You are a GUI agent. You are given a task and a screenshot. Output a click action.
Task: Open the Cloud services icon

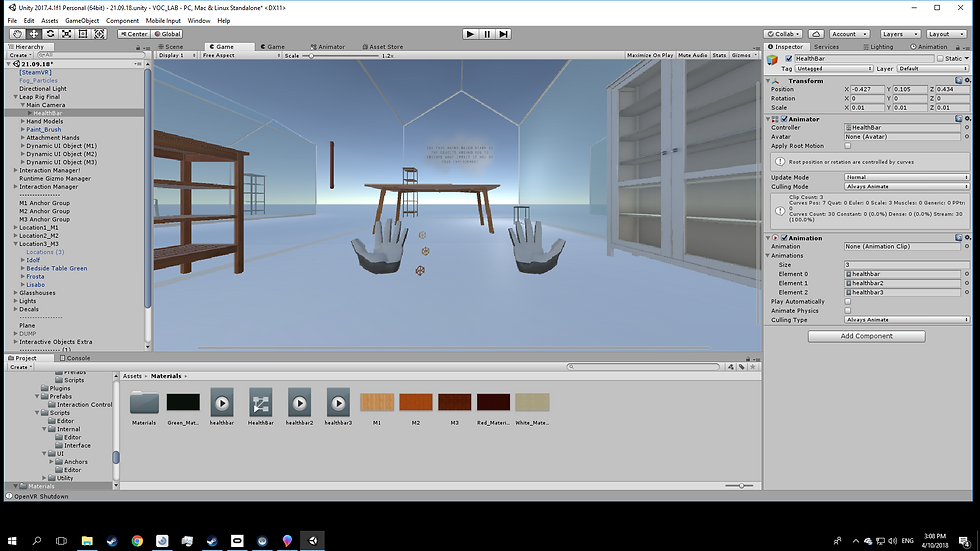[x=816, y=34]
